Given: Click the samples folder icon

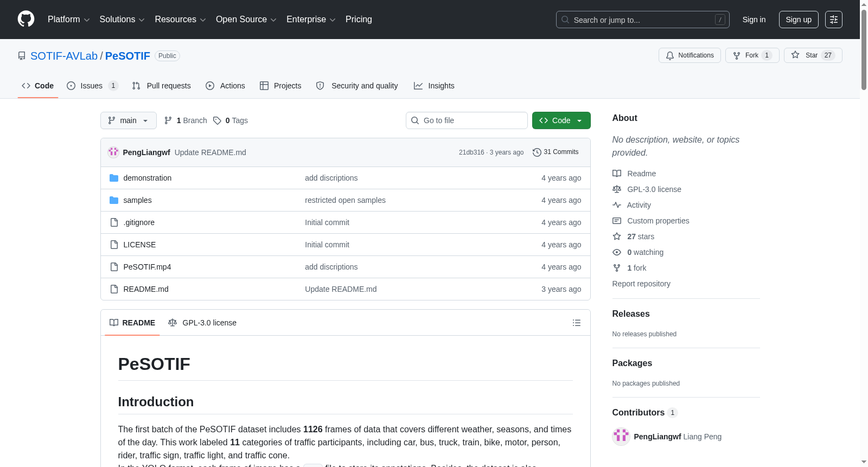Looking at the screenshot, I should (114, 200).
